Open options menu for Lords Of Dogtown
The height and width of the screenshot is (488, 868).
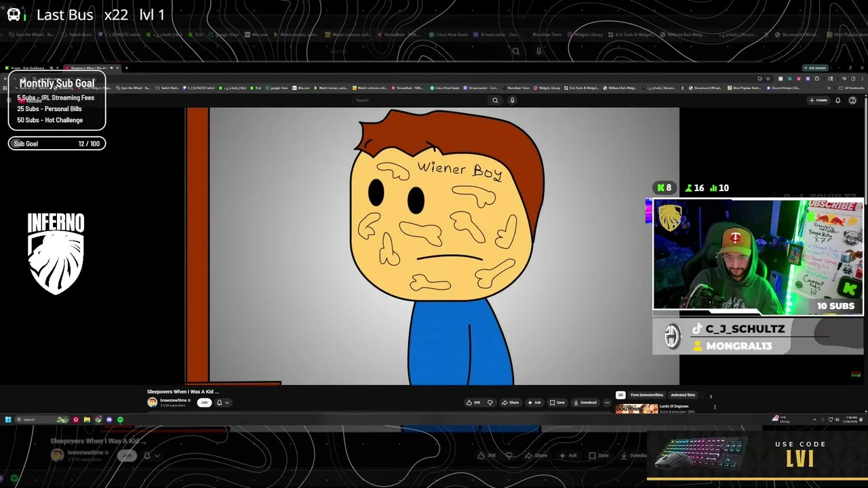click(x=715, y=407)
